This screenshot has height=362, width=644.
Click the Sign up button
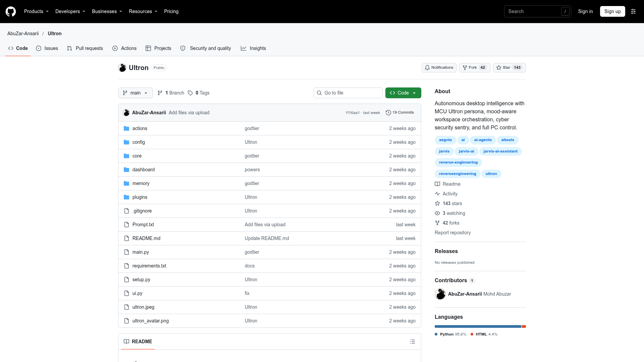[612, 11]
